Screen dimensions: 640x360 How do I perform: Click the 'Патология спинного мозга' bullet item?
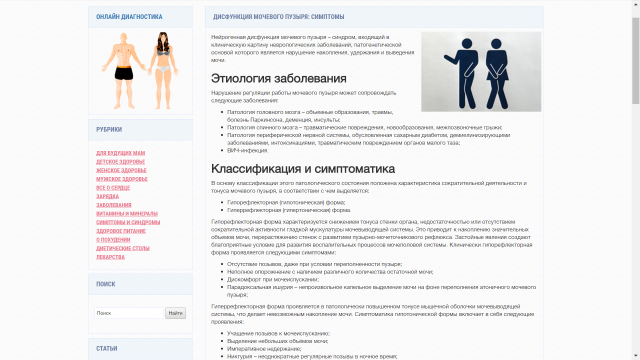(364, 127)
